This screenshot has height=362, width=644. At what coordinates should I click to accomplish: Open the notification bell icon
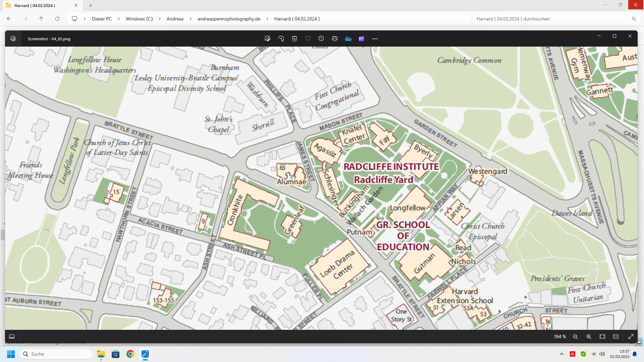[x=635, y=354]
